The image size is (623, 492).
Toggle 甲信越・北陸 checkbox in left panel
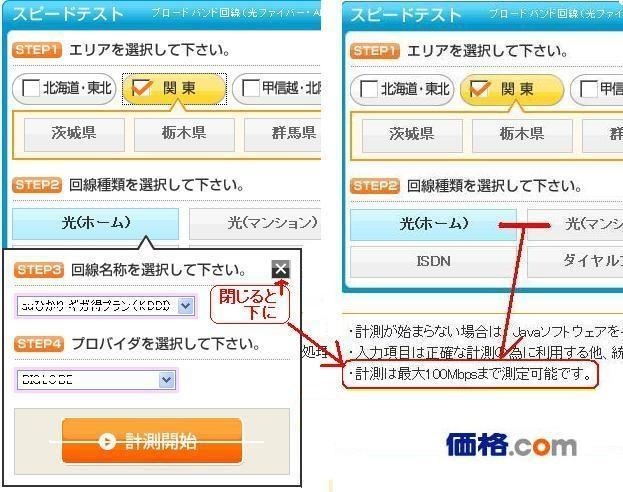pos(251,88)
